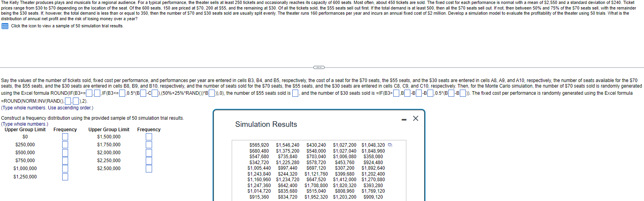Select the $1,014,720 simulation value
This screenshot has width=644, height=201.
[259, 191]
